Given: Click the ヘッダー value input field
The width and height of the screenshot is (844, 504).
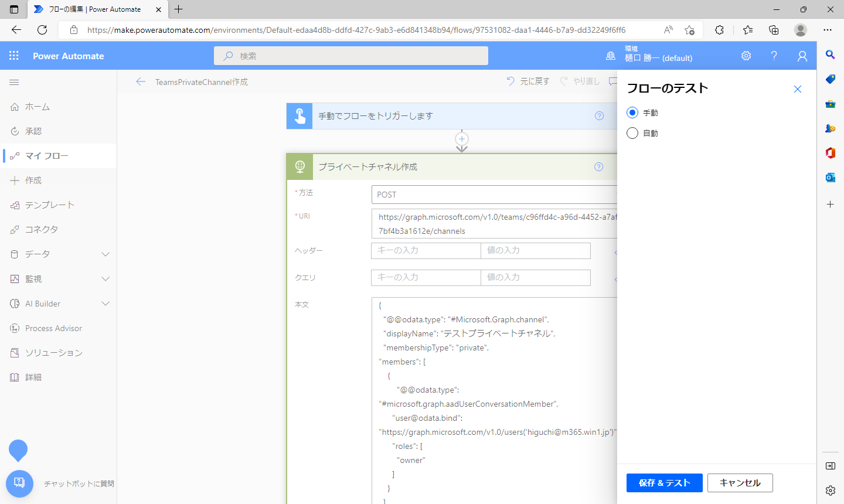Looking at the screenshot, I should tap(536, 251).
